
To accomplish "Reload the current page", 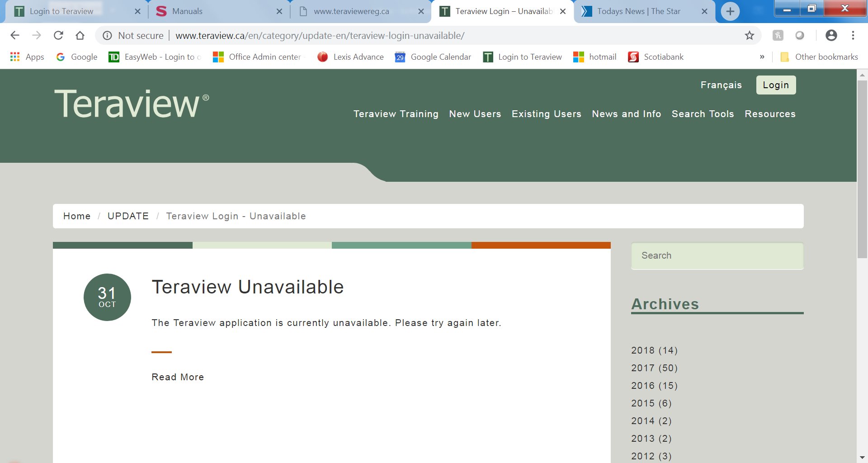I will click(58, 35).
